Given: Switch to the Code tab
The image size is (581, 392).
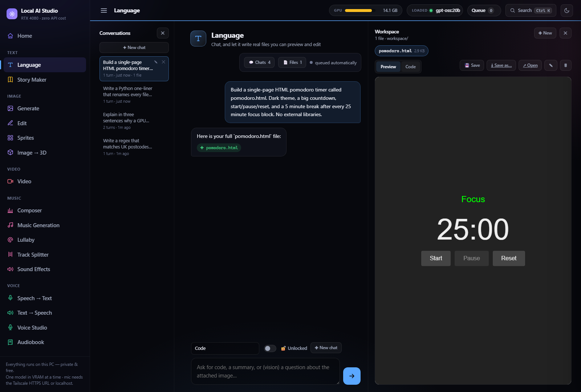Looking at the screenshot, I should (x=411, y=67).
